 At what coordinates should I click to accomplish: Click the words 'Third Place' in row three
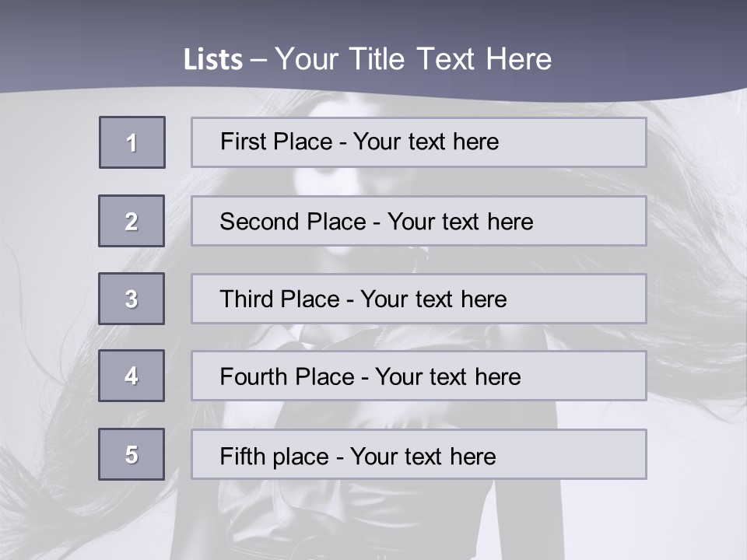pyautogui.click(x=279, y=299)
